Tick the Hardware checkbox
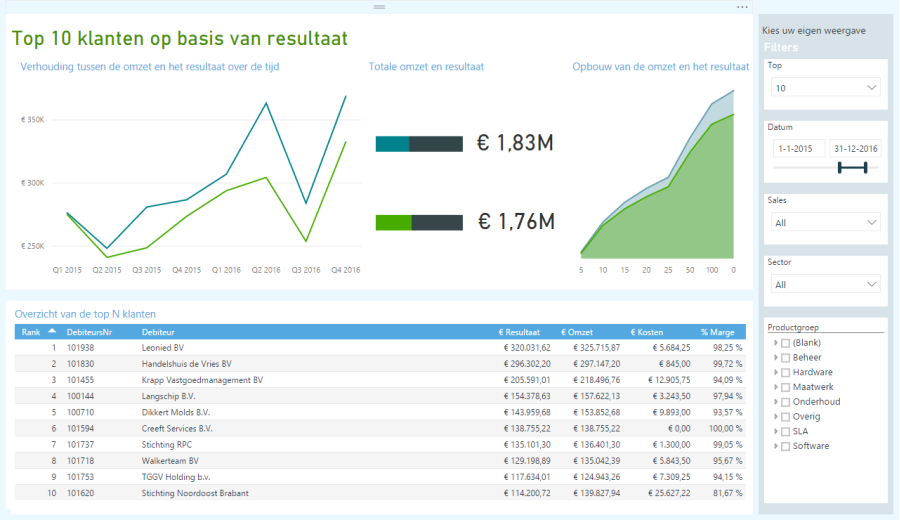The height and width of the screenshot is (520, 900). (x=786, y=372)
